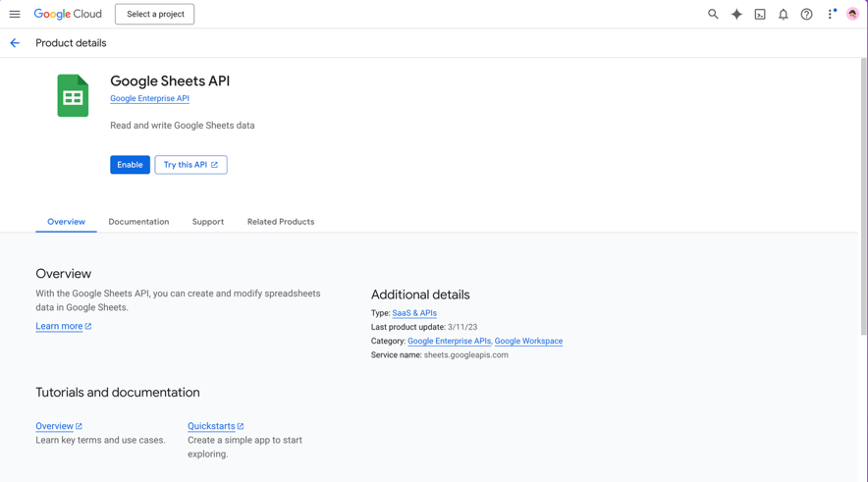Click the Google Sheets API logo

pyautogui.click(x=73, y=96)
